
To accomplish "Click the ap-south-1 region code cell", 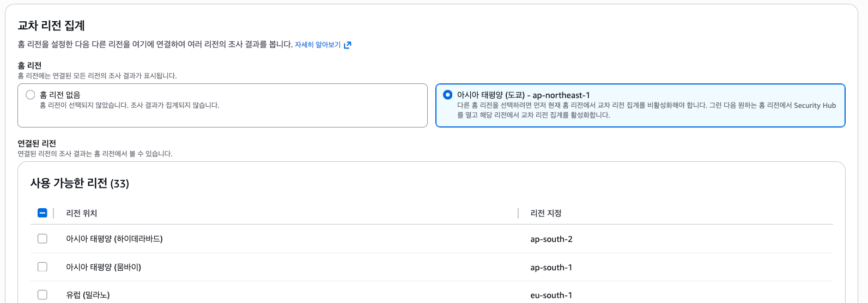I will (551, 268).
